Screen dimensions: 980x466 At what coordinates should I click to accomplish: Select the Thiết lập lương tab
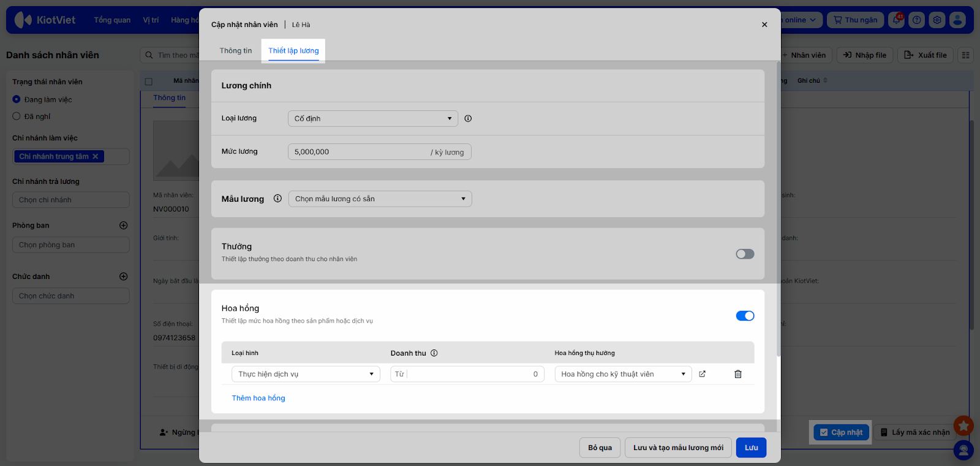293,51
